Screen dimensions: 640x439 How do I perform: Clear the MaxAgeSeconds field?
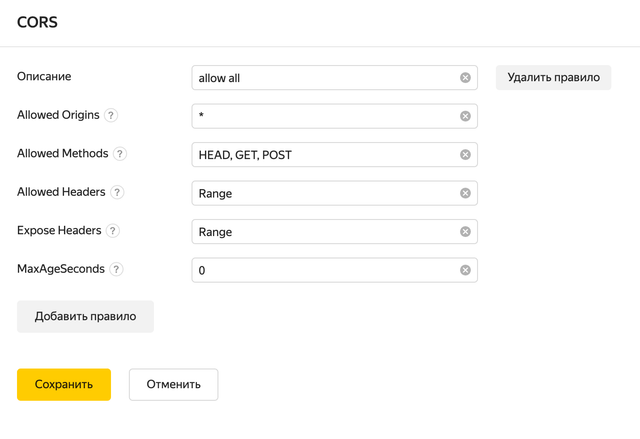tap(465, 270)
